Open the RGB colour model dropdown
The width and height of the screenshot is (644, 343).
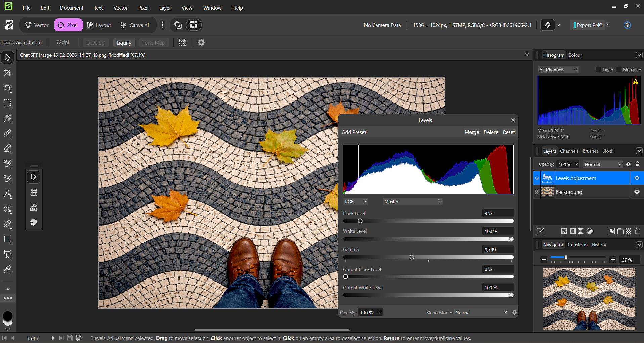[x=355, y=202]
